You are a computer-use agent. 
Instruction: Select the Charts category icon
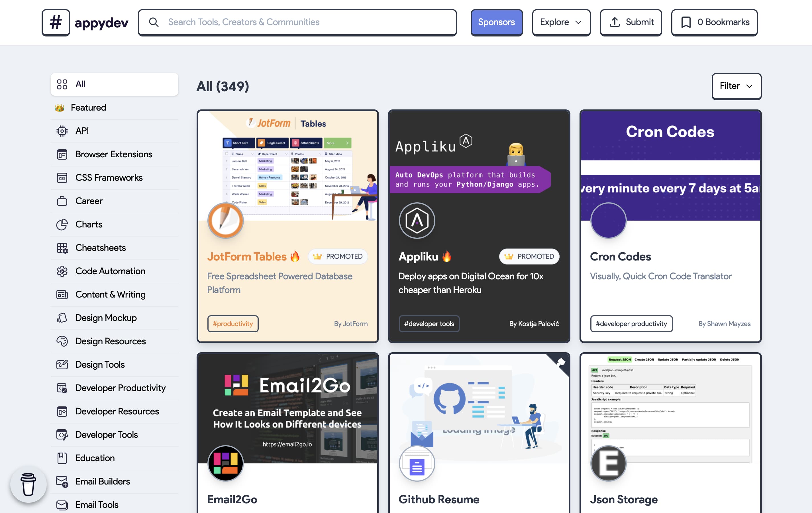63,224
